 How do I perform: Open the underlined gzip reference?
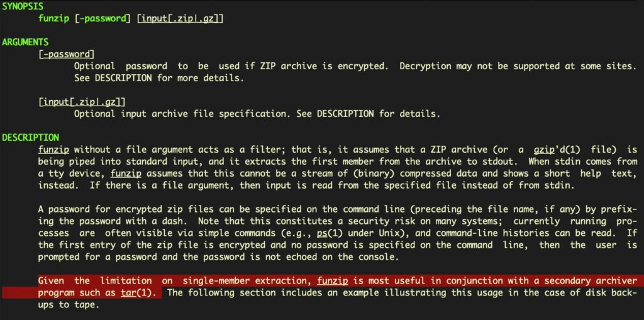(x=545, y=149)
